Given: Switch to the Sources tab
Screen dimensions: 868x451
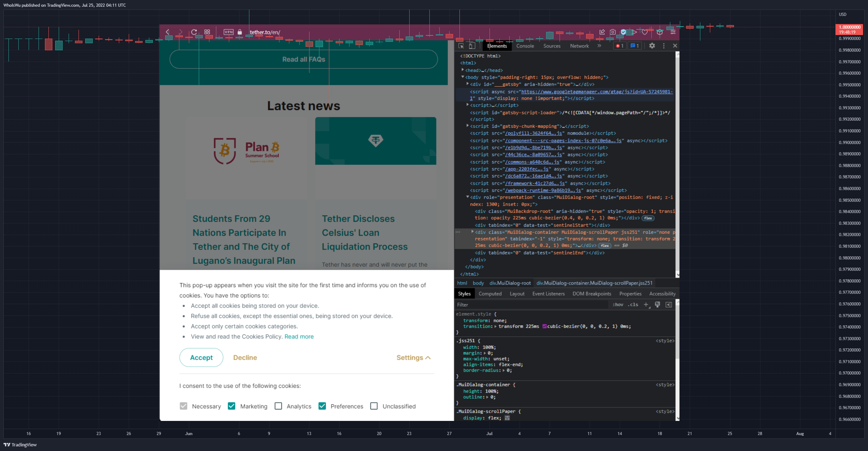Looking at the screenshot, I should (x=552, y=46).
